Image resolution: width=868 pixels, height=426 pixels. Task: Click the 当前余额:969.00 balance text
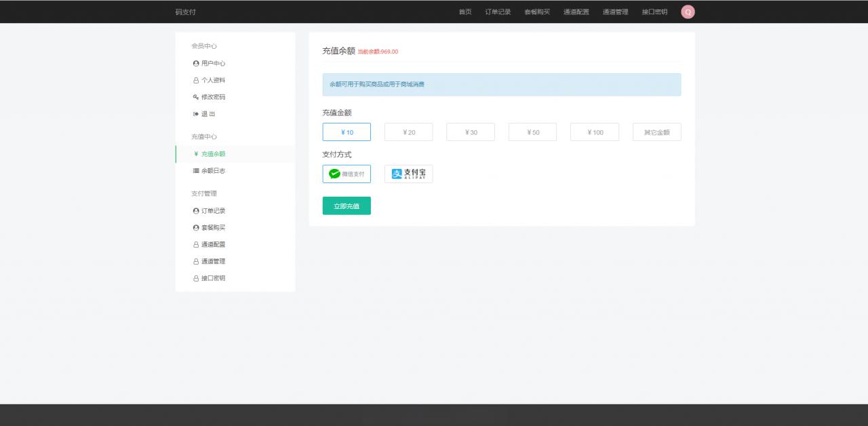click(378, 52)
